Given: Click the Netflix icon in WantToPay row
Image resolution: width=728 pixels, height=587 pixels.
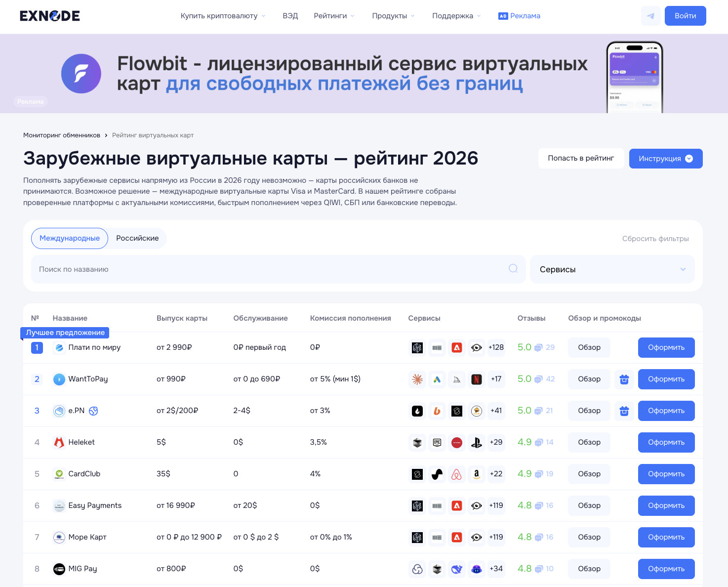Looking at the screenshot, I should 477,379.
